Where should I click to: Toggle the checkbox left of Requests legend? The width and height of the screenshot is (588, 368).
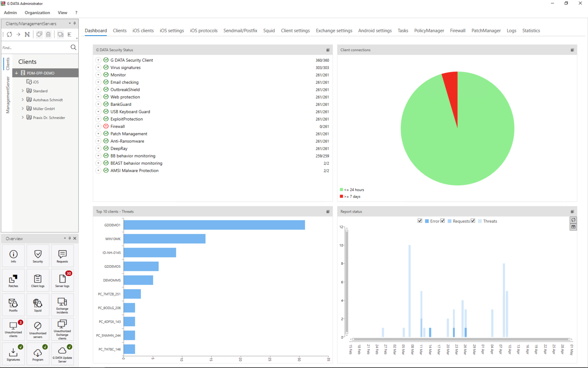pos(443,221)
